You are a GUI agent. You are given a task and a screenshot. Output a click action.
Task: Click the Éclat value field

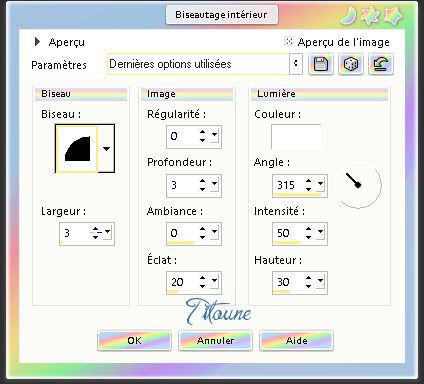182,283
